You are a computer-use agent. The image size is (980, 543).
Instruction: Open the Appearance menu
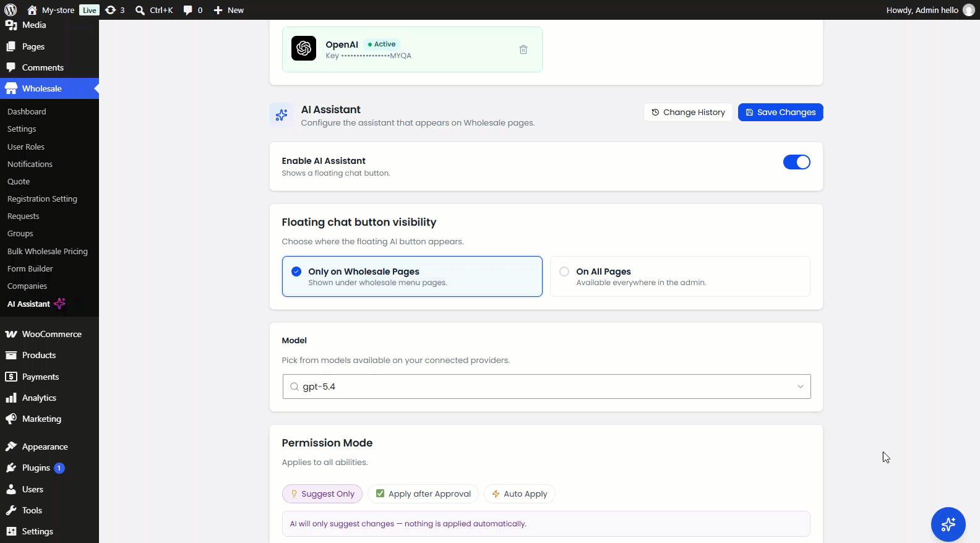(49, 447)
